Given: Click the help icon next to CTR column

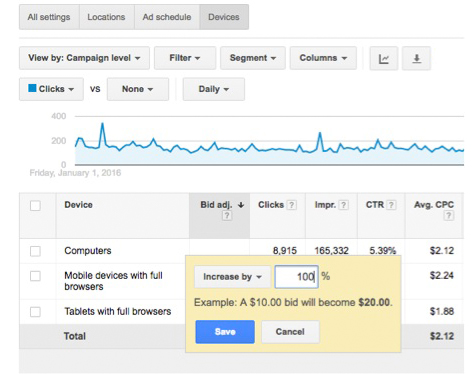Looking at the screenshot, I should click(x=391, y=205).
